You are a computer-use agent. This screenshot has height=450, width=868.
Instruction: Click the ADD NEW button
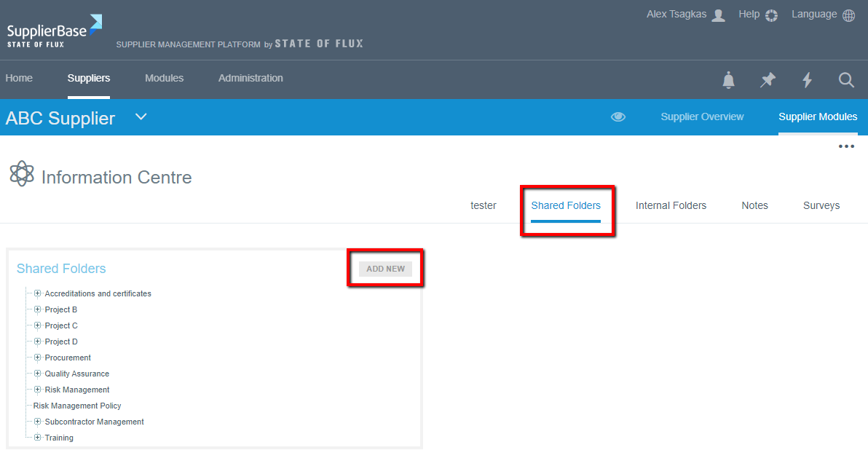[385, 269]
